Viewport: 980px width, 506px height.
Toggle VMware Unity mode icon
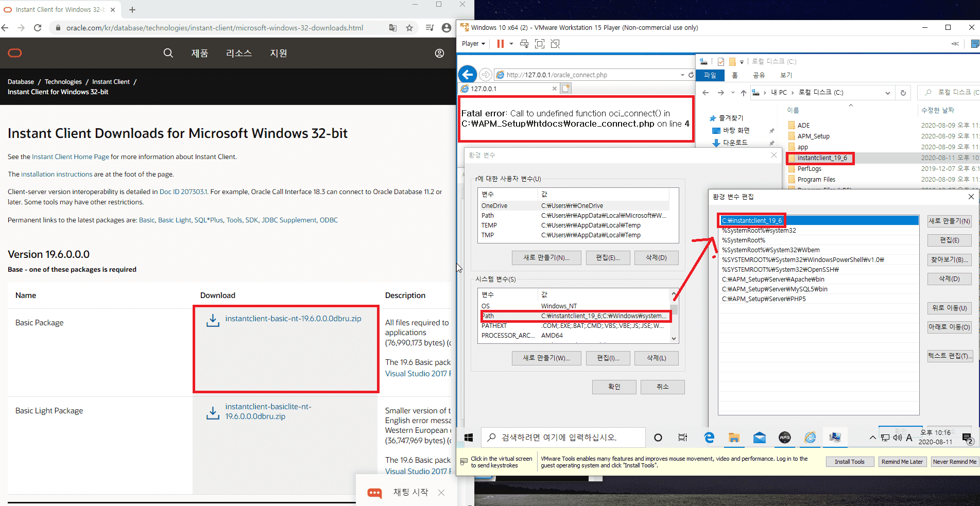click(555, 44)
